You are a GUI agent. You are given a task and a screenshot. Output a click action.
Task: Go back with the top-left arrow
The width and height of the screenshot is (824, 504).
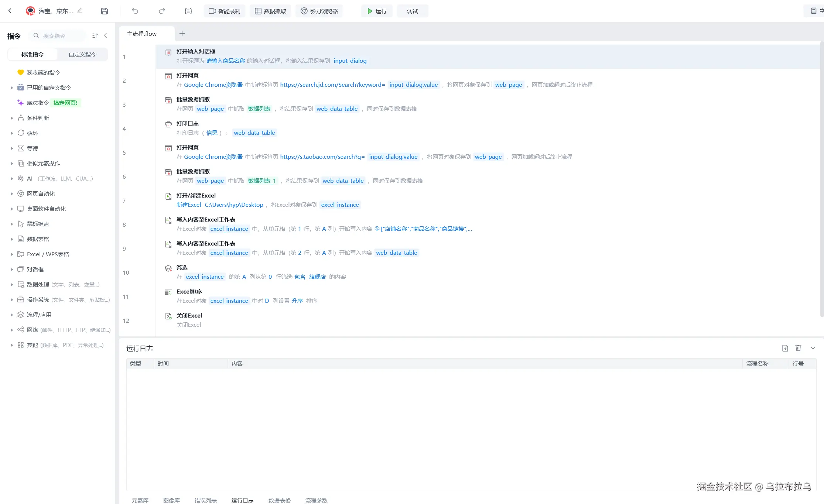pyautogui.click(x=10, y=11)
